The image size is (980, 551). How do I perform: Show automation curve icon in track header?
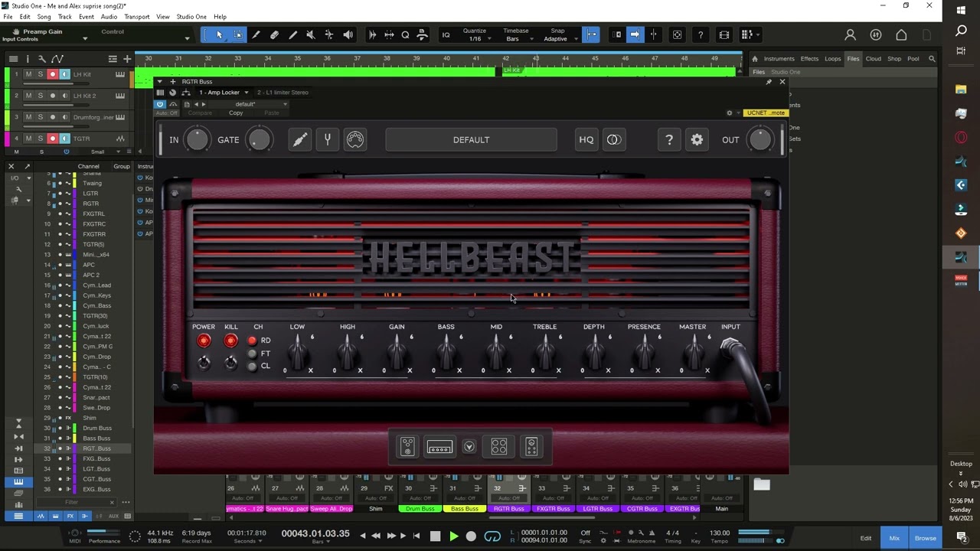coord(57,59)
